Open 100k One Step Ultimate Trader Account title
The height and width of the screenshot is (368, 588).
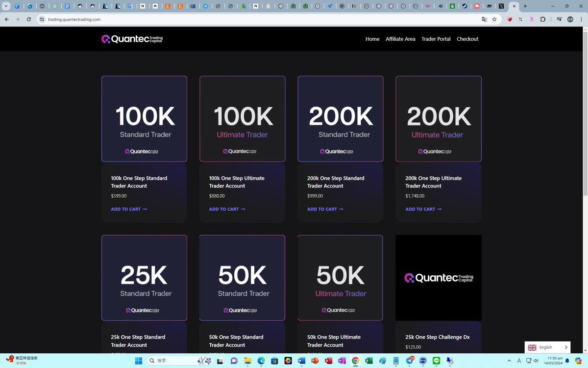(x=237, y=182)
